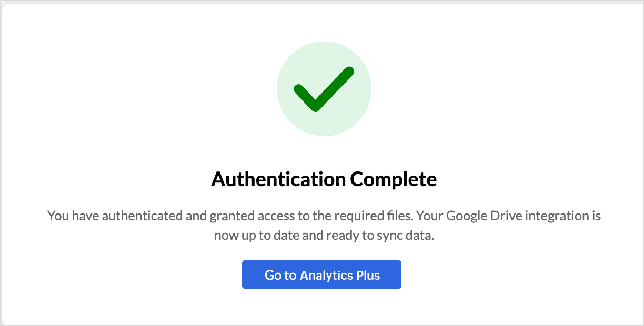This screenshot has width=644, height=326.
Task: Click the word "Complete" in the heading
Action: (x=394, y=180)
